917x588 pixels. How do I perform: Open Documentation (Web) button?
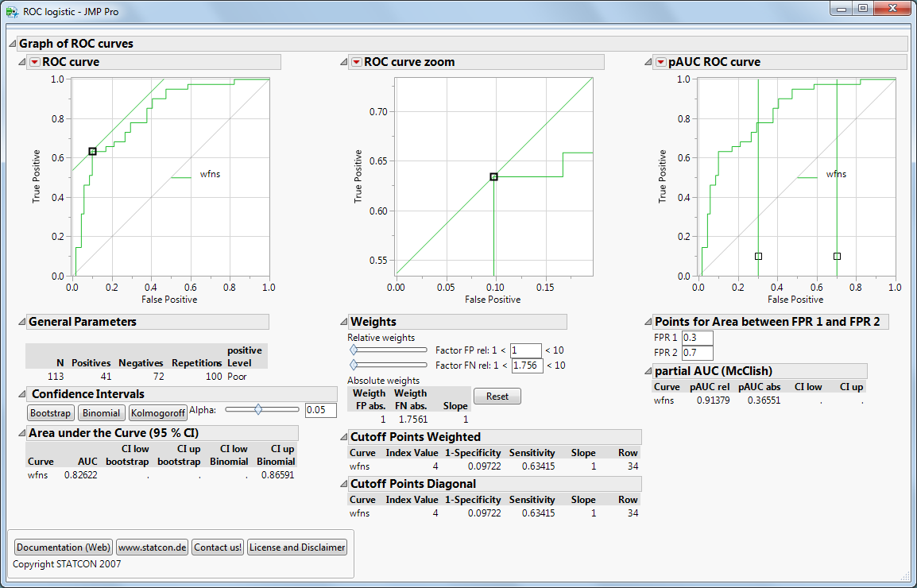coord(64,547)
